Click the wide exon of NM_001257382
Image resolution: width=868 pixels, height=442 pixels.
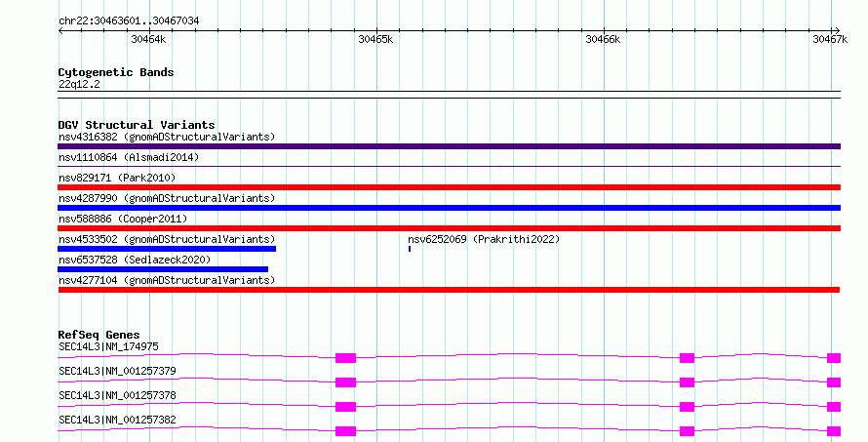pyautogui.click(x=345, y=431)
